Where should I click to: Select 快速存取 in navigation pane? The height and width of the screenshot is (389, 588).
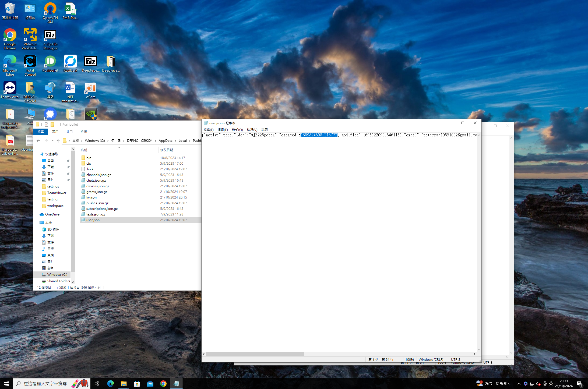[52, 154]
